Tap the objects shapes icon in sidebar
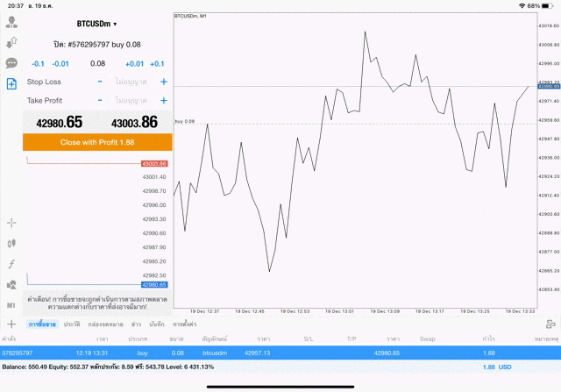The width and height of the screenshot is (561, 392). pos(11,284)
